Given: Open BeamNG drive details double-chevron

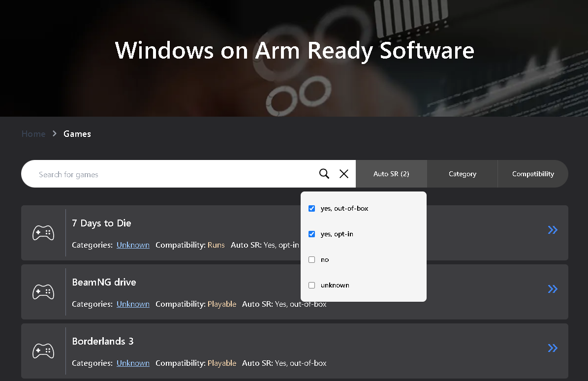Looking at the screenshot, I should click(x=553, y=289).
